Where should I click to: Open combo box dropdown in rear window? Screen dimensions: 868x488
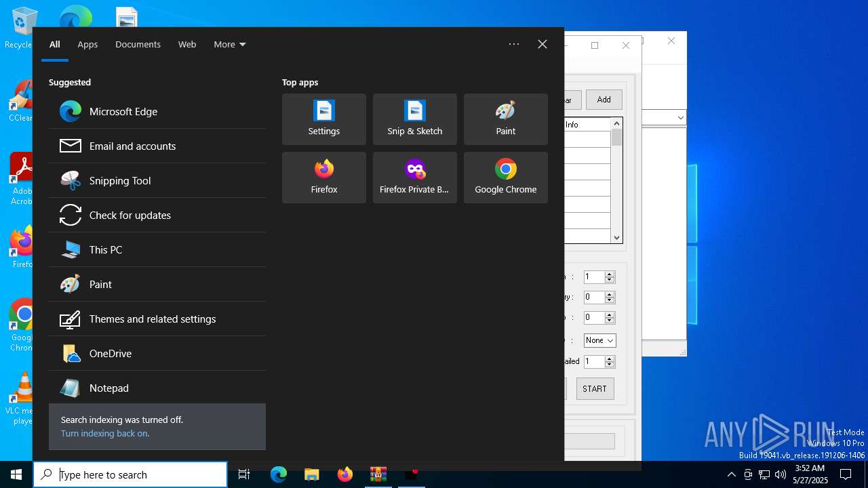(680, 118)
